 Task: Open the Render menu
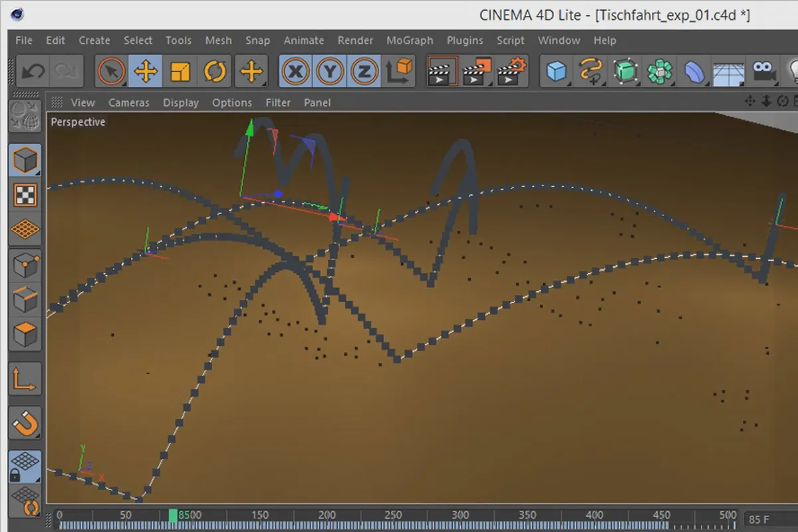[355, 41]
